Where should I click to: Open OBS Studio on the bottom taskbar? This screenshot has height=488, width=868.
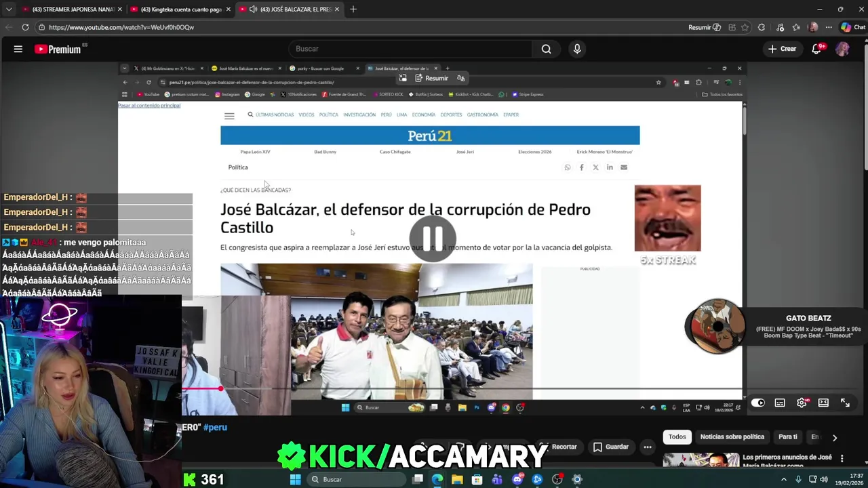(557, 479)
